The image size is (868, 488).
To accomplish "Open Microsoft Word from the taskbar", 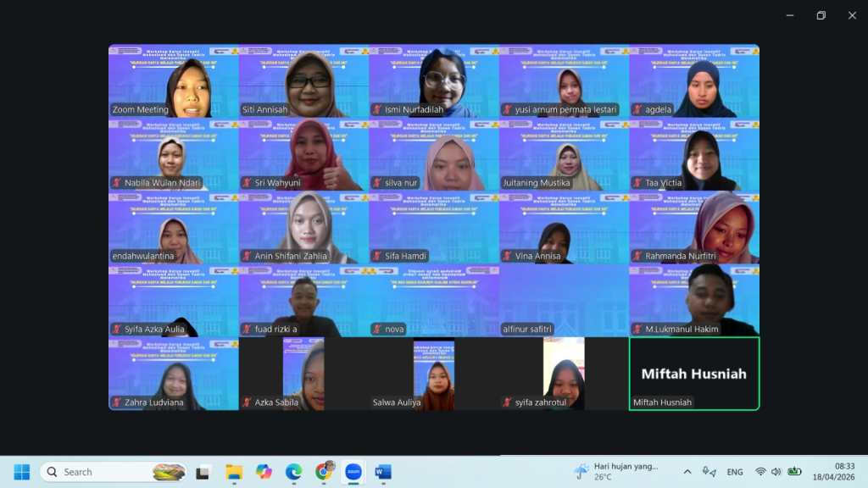I will pos(382,472).
